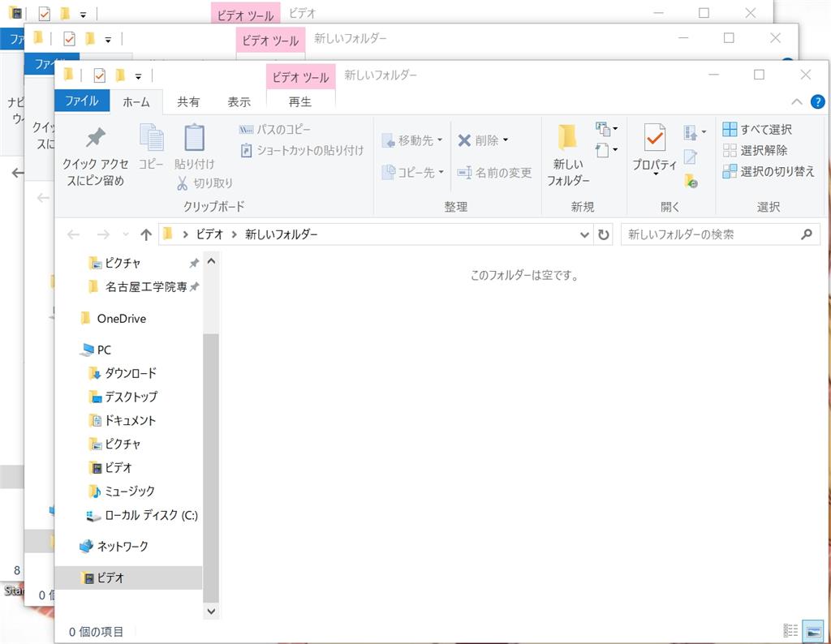Click 切り取り (Cut) scissors

205,183
